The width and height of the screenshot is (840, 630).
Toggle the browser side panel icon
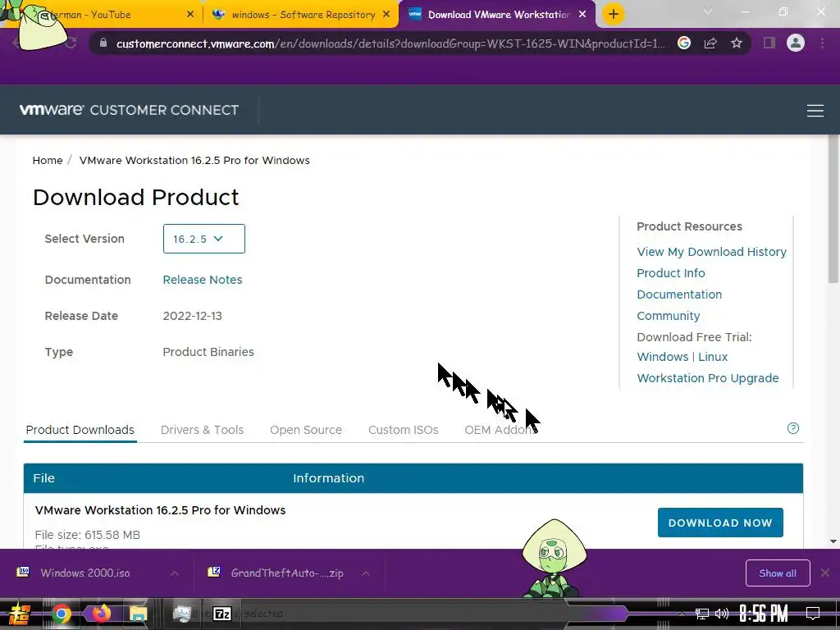tap(769, 43)
